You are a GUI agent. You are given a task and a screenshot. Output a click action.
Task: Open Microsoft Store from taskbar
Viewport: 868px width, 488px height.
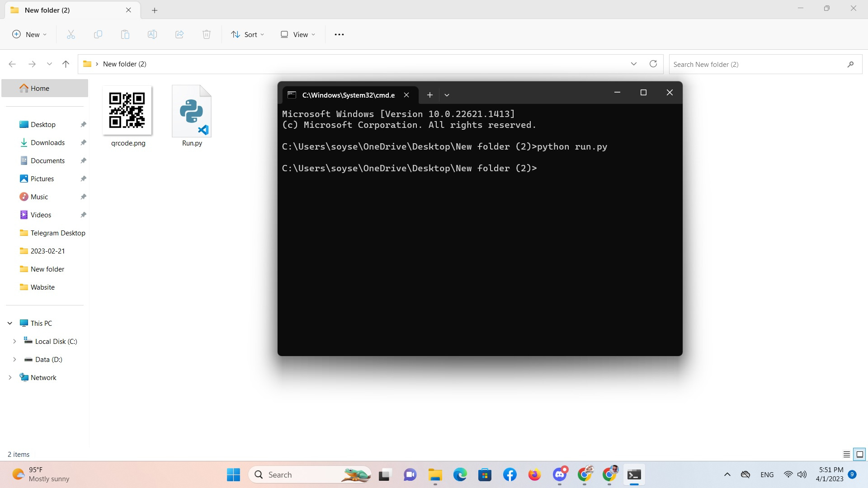tap(485, 474)
